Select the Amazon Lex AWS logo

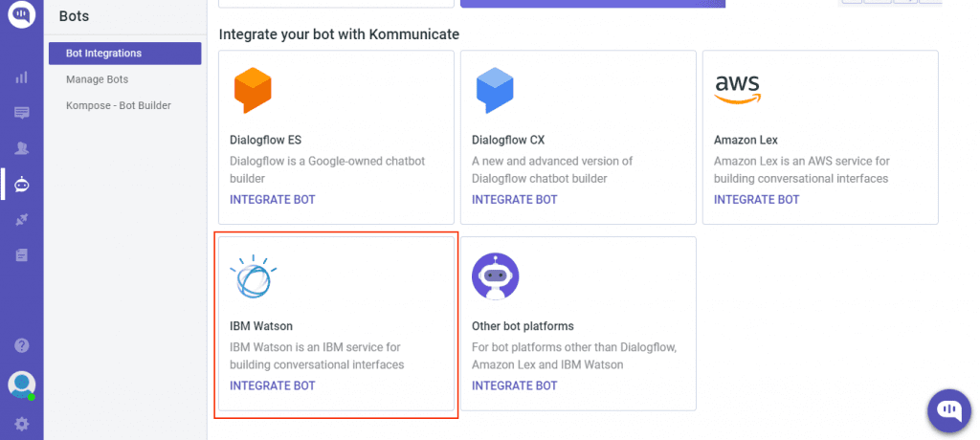tap(738, 89)
